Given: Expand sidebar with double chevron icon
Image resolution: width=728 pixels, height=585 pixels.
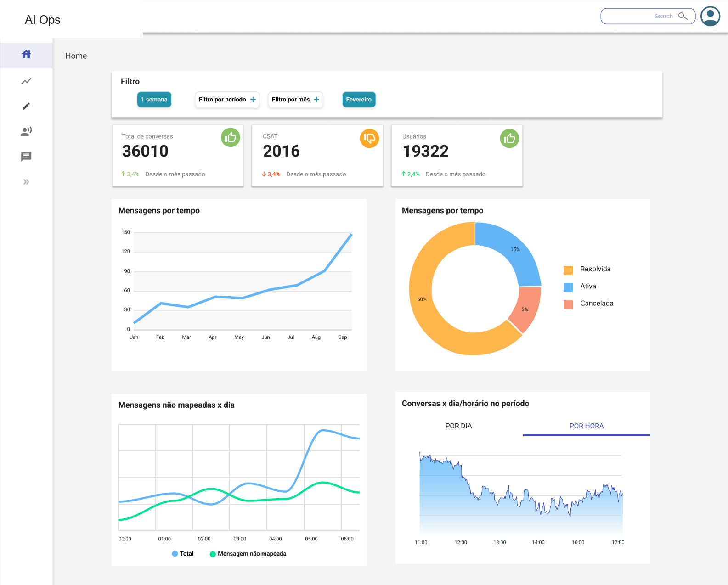Looking at the screenshot, I should [26, 182].
